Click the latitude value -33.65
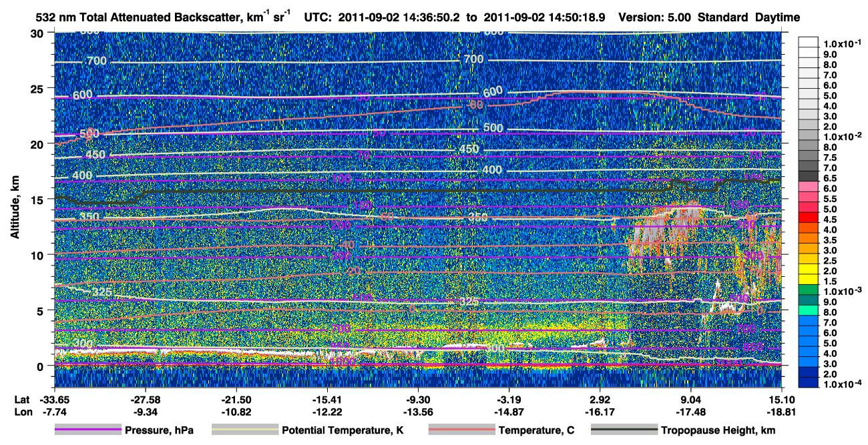 [54, 399]
